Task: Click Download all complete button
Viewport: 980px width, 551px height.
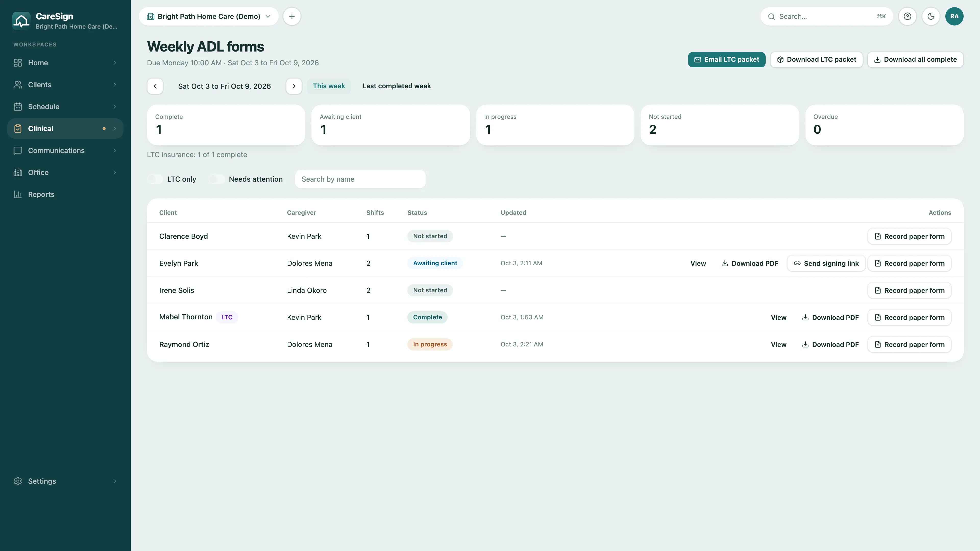Action: (x=915, y=60)
